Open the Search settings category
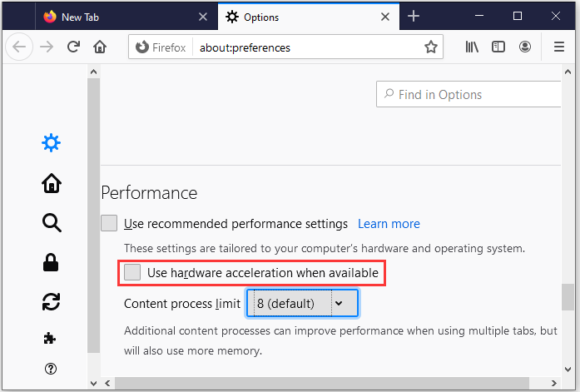Image resolution: width=580 pixels, height=392 pixels. (52, 222)
